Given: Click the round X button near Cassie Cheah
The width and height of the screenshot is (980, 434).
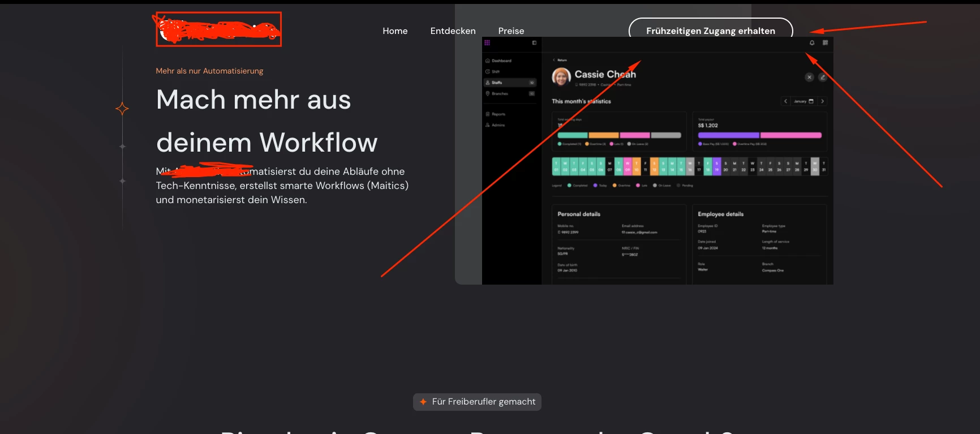Looking at the screenshot, I should tap(809, 77).
